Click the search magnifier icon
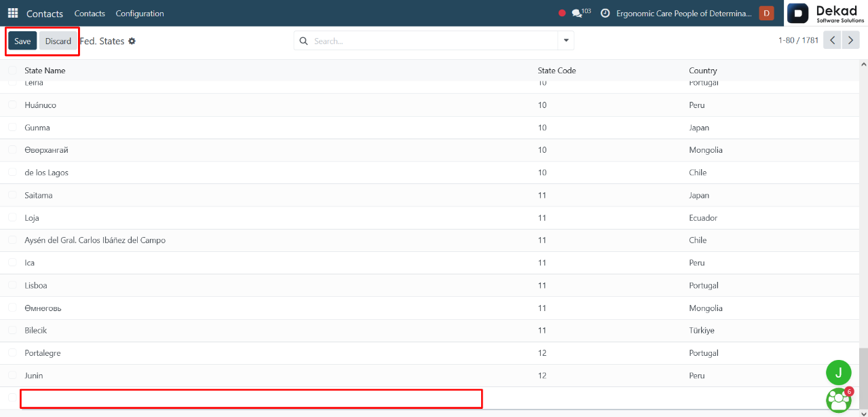This screenshot has height=417, width=868. tap(303, 41)
